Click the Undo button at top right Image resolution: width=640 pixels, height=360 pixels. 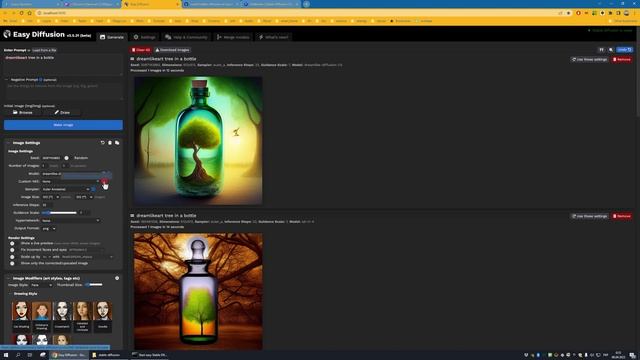624,50
